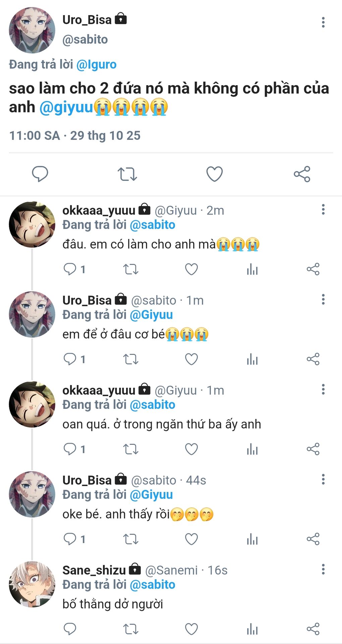Open the Uro_Bisa display name at top
Image resolution: width=342 pixels, height=644 pixels.
(x=87, y=20)
